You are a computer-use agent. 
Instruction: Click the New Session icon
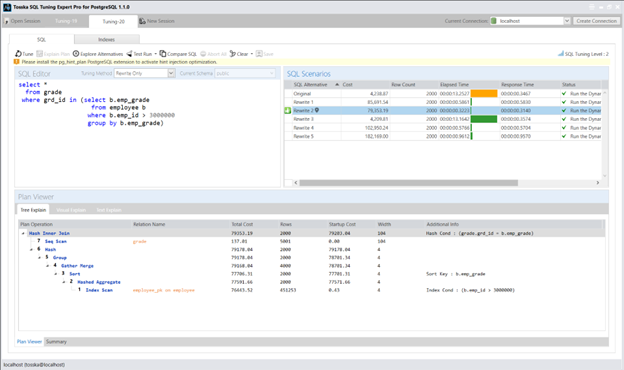142,21
